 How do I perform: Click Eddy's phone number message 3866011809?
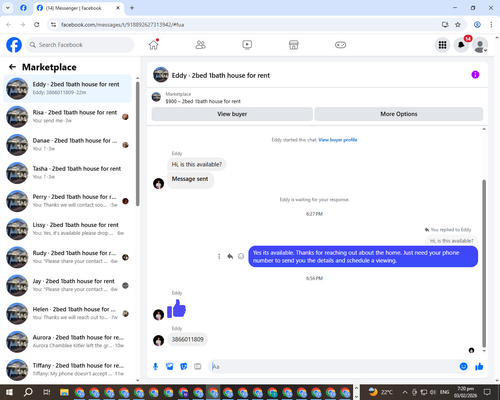(x=187, y=339)
